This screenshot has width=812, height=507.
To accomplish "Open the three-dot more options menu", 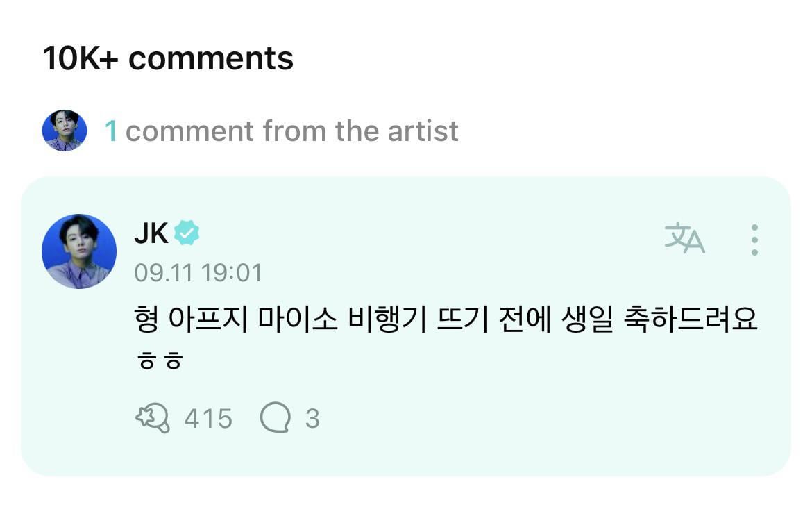I will point(754,240).
